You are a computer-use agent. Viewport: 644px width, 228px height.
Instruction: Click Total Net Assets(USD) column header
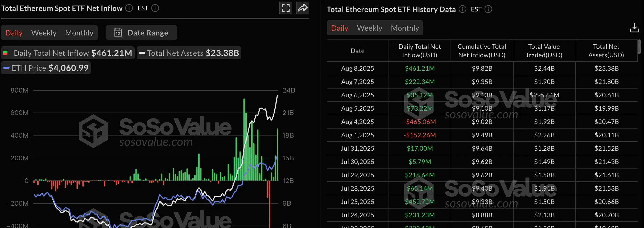606,51
